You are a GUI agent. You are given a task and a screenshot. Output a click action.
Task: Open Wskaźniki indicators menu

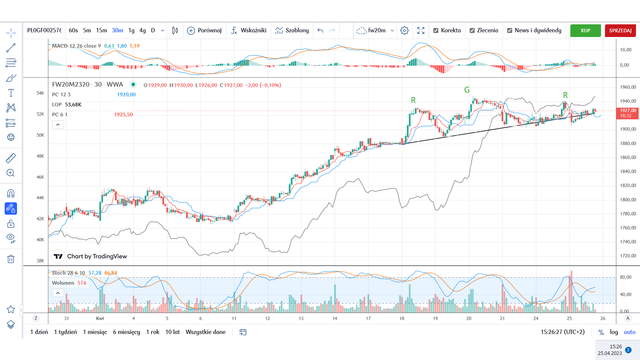pos(248,31)
